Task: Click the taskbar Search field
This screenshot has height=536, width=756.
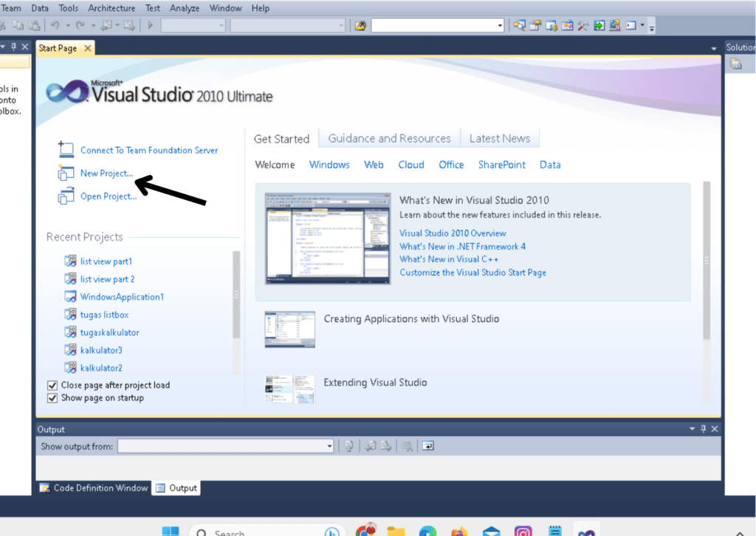Action: tap(267, 531)
